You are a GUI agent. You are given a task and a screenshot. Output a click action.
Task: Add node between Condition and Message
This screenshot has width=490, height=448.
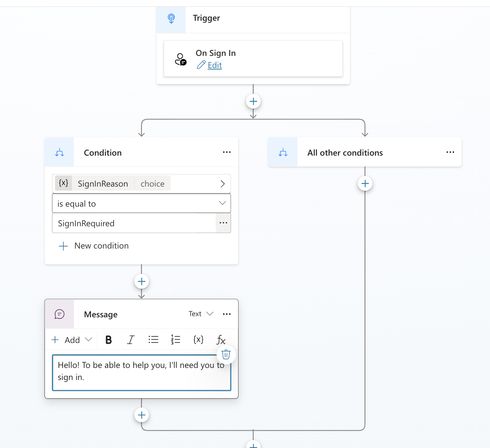coord(142,281)
